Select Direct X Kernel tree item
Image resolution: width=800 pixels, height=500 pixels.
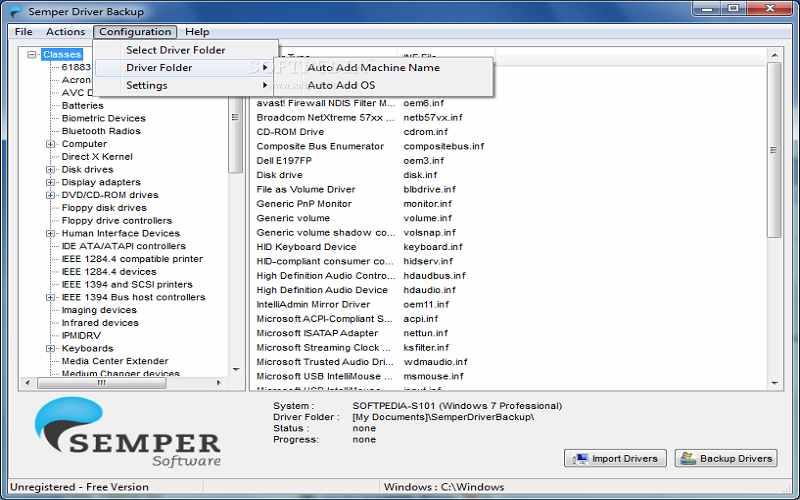97,157
